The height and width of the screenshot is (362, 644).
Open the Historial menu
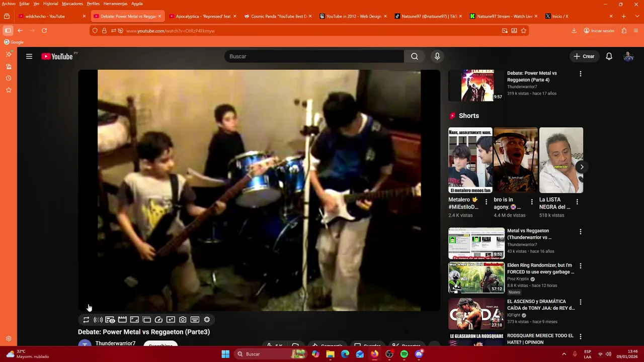(50, 4)
